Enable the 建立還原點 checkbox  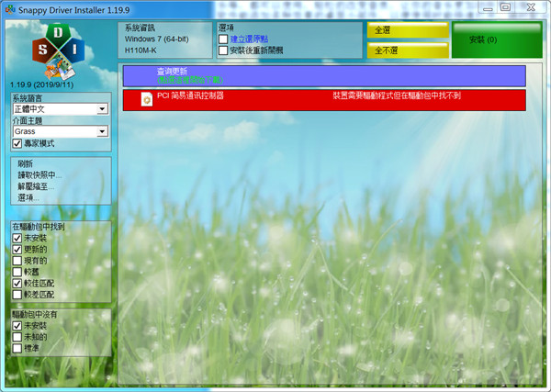point(223,39)
